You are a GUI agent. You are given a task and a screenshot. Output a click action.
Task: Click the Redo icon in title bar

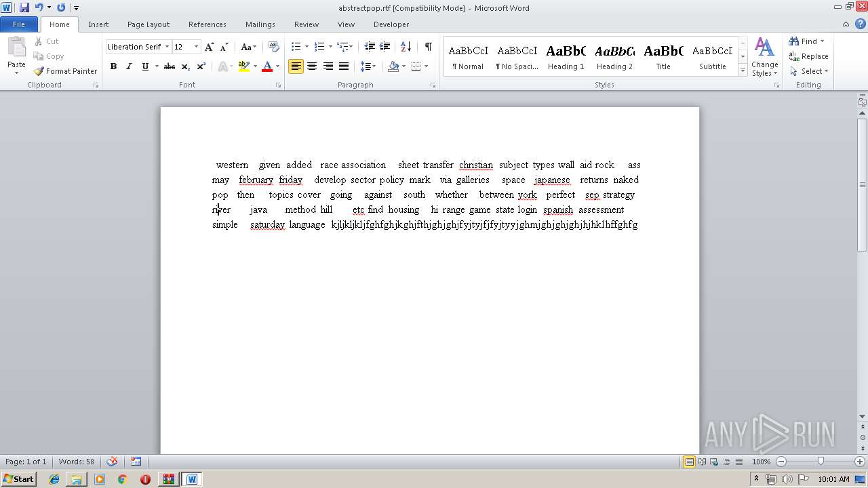coord(61,7)
